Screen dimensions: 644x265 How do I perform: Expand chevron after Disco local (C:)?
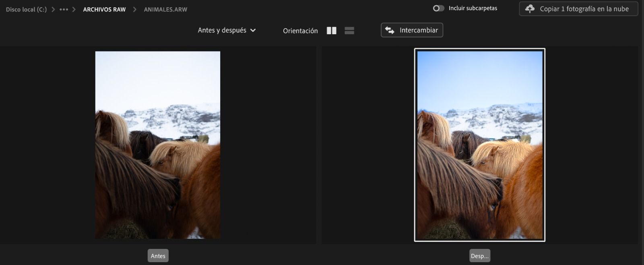[x=53, y=9]
